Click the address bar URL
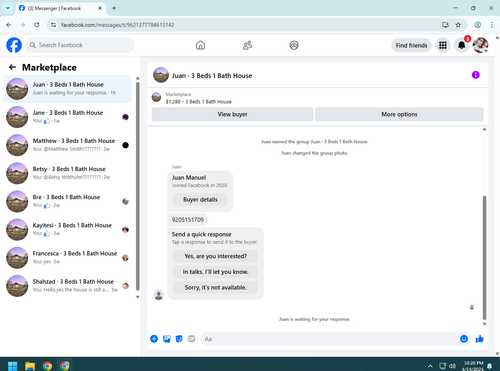Screen dimensions: 500x371 pyautogui.click(x=117, y=25)
